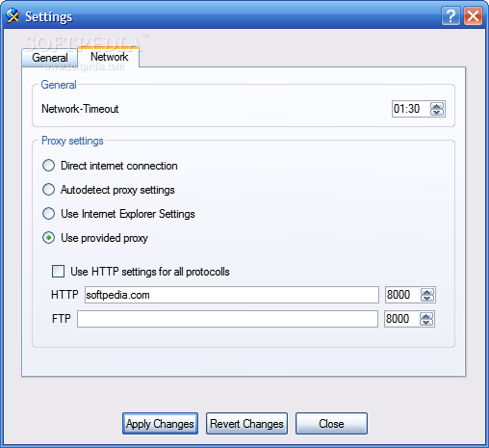Viewport: 489px width, 448px height.
Task: Increase HTTP port with up arrow
Action: tap(427, 292)
